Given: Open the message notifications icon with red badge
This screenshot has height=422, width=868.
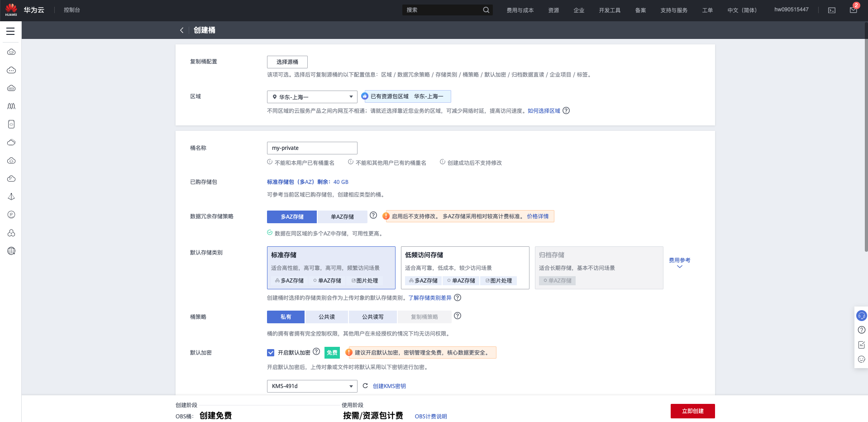Looking at the screenshot, I should coord(853,10).
